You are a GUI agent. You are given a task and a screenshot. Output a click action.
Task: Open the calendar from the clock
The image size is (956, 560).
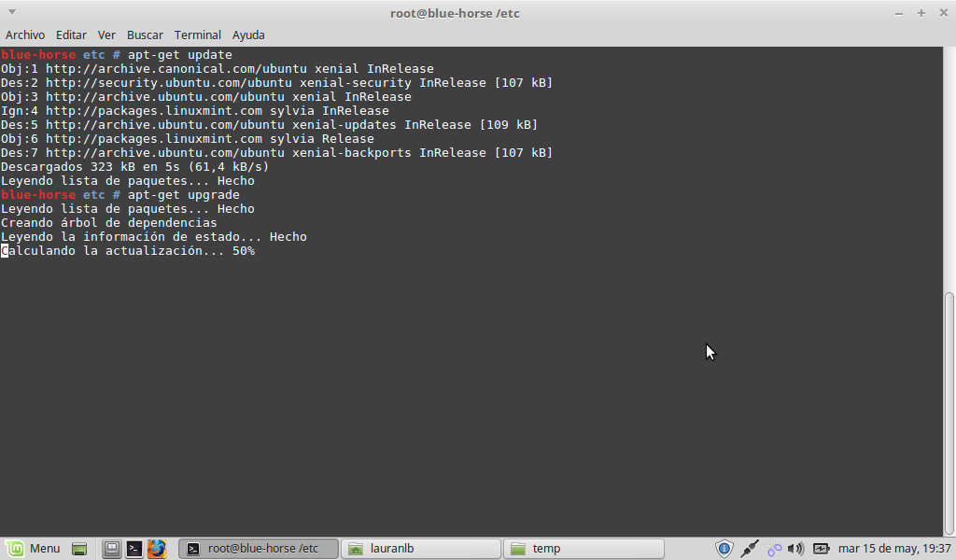[x=894, y=549]
